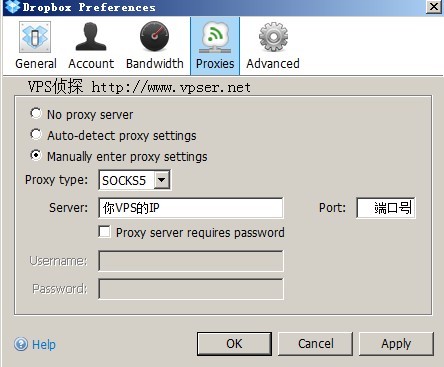Open the General preferences icon
The width and height of the screenshot is (444, 367).
(35, 37)
